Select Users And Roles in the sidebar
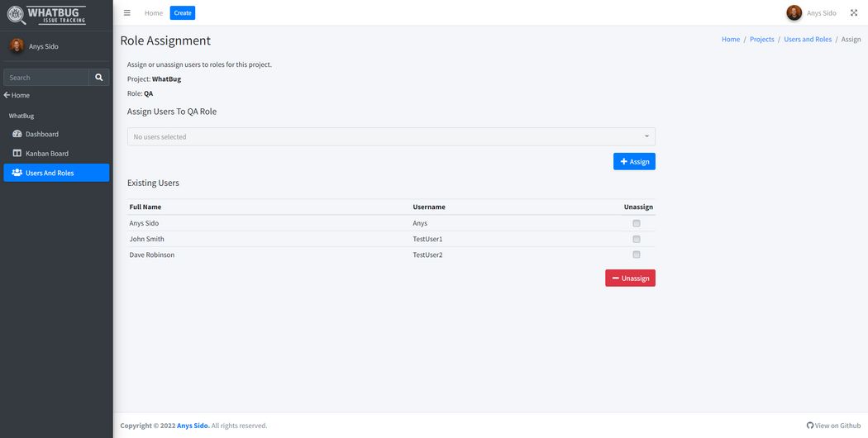Image resolution: width=868 pixels, height=438 pixels. [x=50, y=173]
